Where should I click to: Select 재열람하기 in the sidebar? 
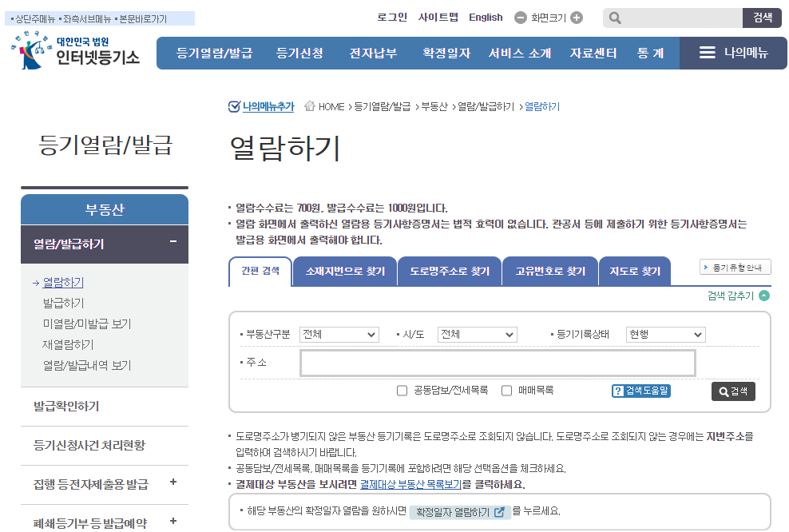[68, 345]
